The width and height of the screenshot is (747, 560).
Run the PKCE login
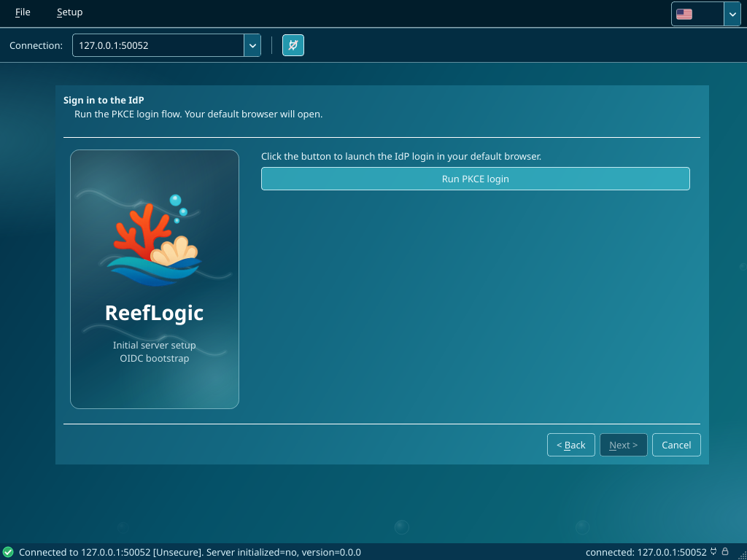[x=476, y=179]
